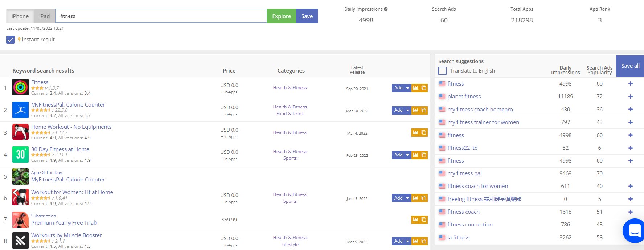Click 'fitness connection' search suggestion

pyautogui.click(x=470, y=225)
